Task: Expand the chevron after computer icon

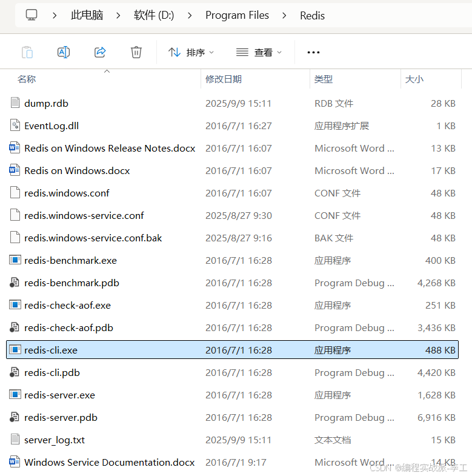Action: pos(55,15)
